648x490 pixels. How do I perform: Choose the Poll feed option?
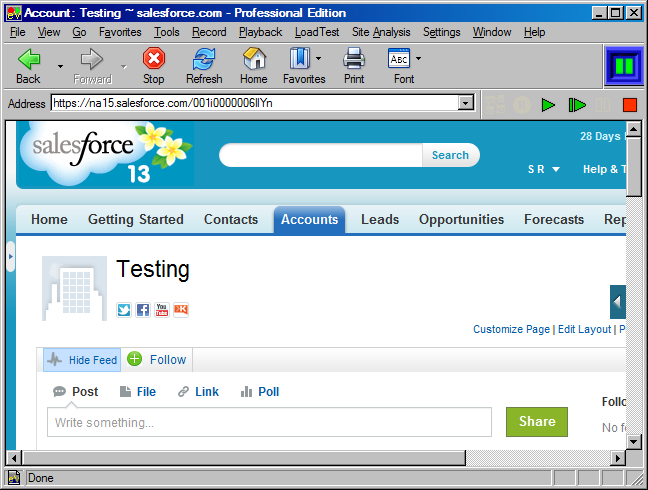260,391
